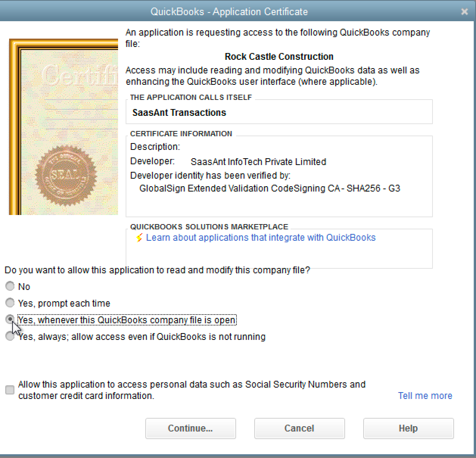This screenshot has width=476, height=458.
Task: Click the certificate seal image
Action: (66, 175)
